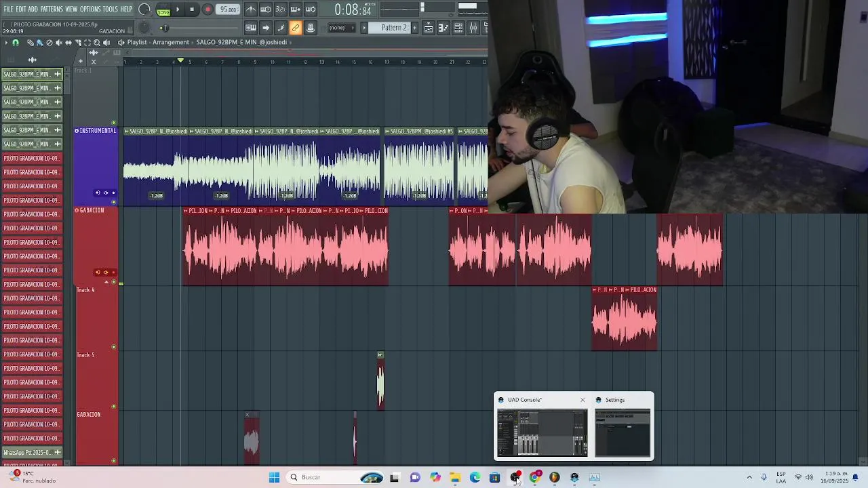Open the FILE menu
This screenshot has height=488, width=868.
pos(9,9)
